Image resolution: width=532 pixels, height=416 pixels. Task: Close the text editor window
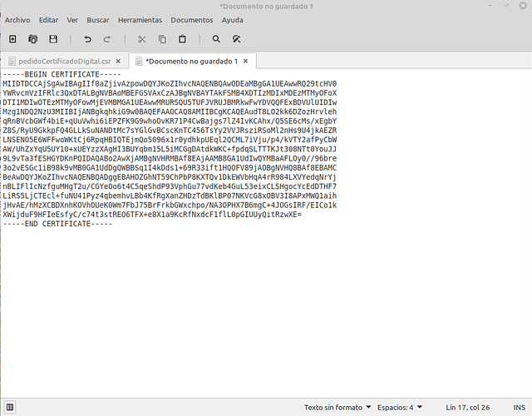click(523, 6)
